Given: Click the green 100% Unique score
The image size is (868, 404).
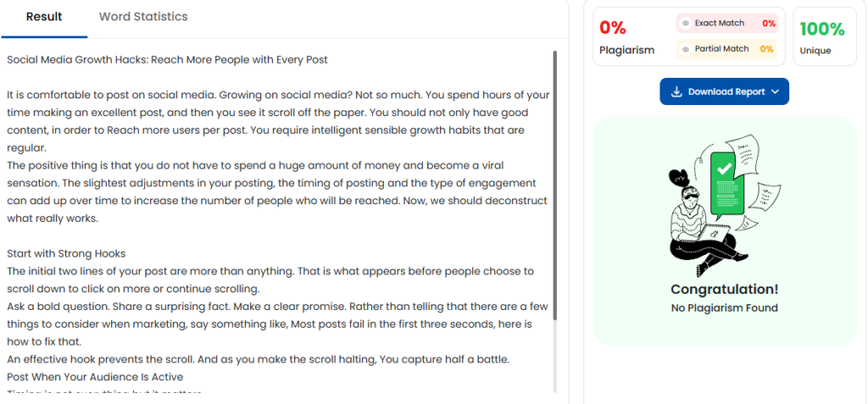Looking at the screenshot, I should [821, 29].
